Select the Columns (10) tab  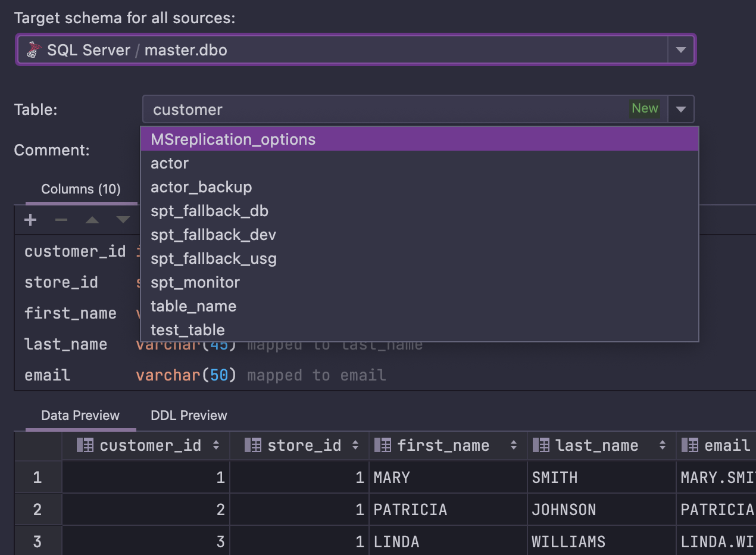click(81, 189)
